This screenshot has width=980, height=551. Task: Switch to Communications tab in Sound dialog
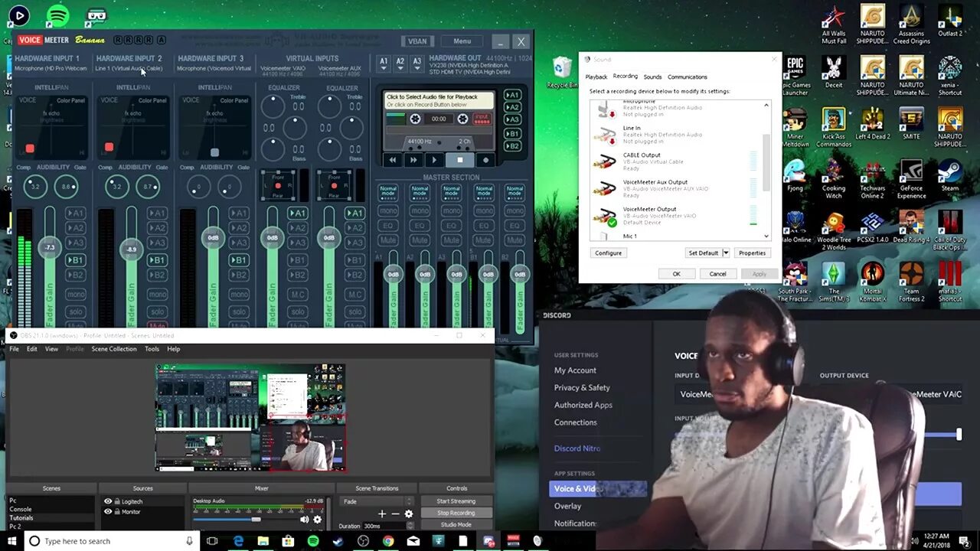click(x=688, y=77)
